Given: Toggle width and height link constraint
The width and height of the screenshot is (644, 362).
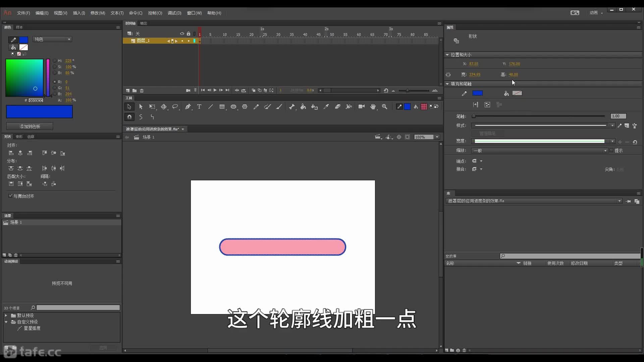Looking at the screenshot, I should (x=448, y=75).
